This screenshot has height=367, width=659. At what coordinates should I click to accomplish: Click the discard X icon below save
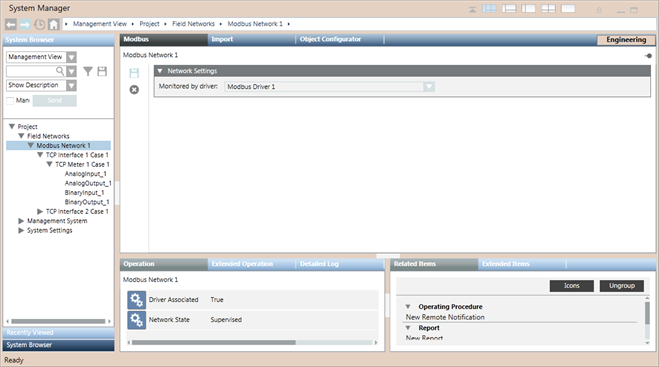tap(134, 90)
